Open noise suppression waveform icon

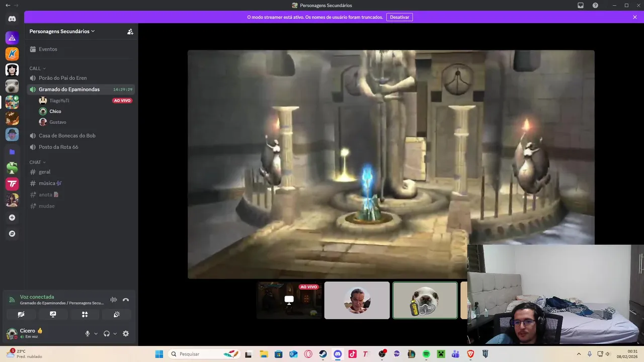[x=114, y=300]
